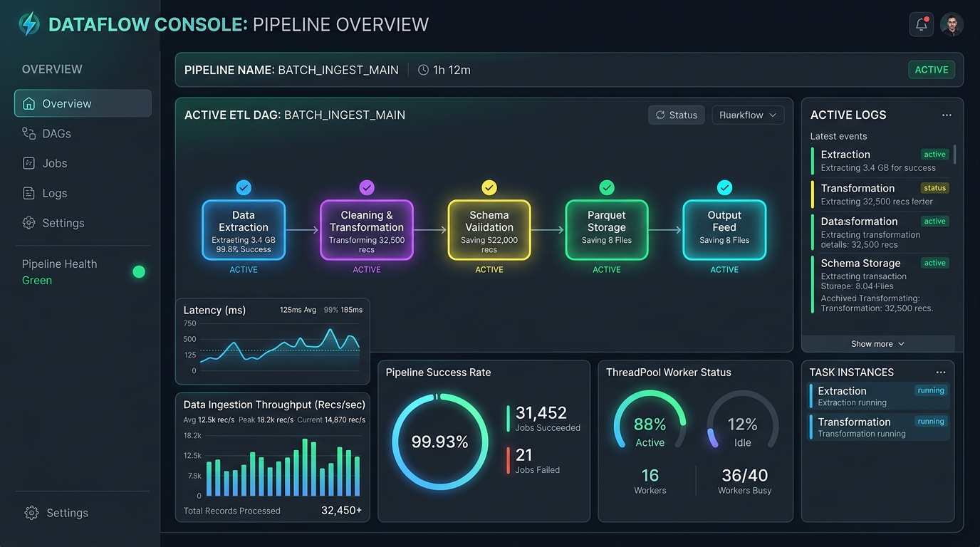The width and height of the screenshot is (980, 547).
Task: Click the yellow checkmark above Schema Validation
Action: click(x=489, y=187)
